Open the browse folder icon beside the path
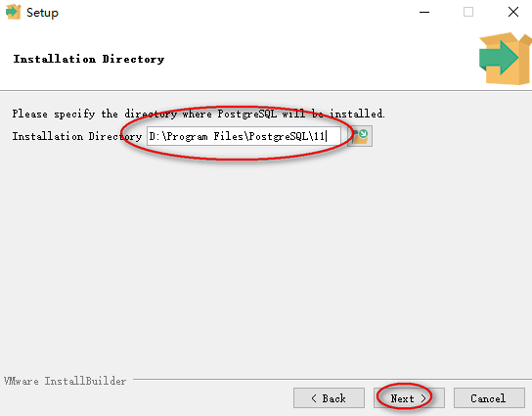Image resolution: width=532 pixels, height=416 pixels. pos(360,136)
